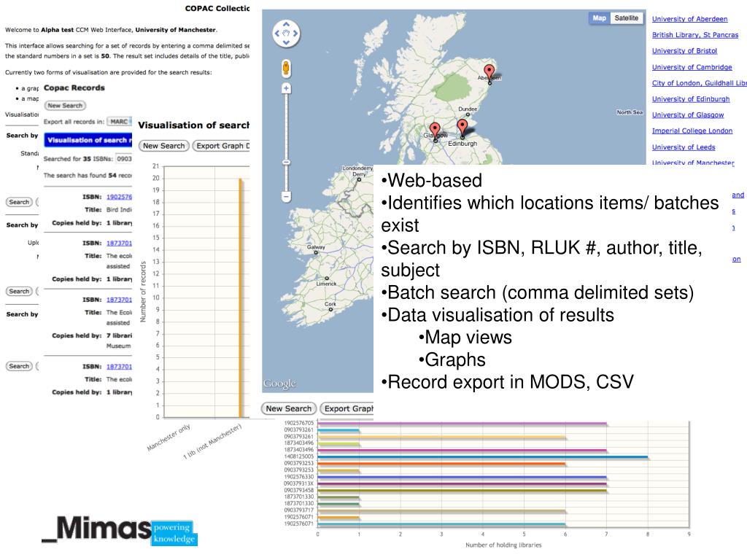Pan the map down with the arrow
747x560 pixels.
point(286,42)
